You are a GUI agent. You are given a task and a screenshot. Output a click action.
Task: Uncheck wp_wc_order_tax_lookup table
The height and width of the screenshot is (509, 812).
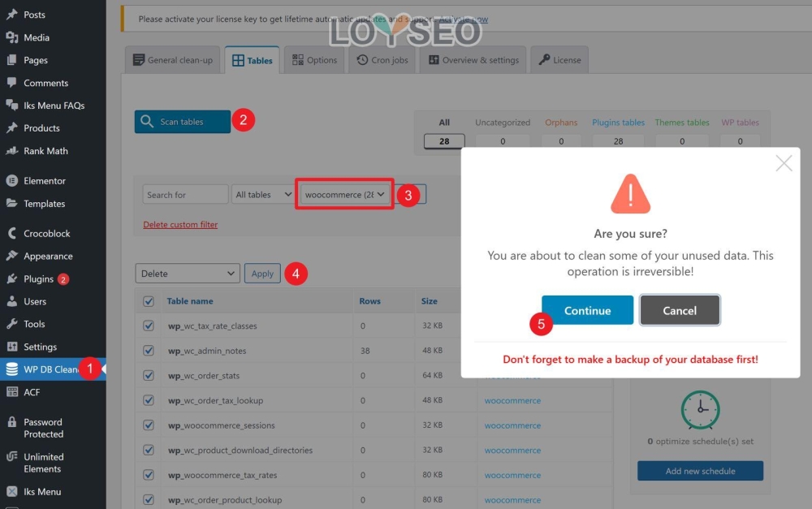[x=149, y=400]
